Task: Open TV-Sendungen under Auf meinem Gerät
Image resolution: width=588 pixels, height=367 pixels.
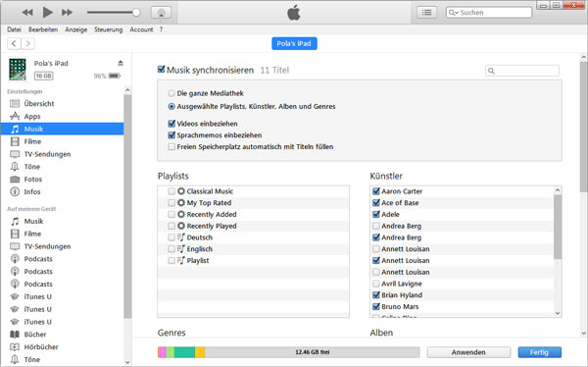Action: coord(47,246)
